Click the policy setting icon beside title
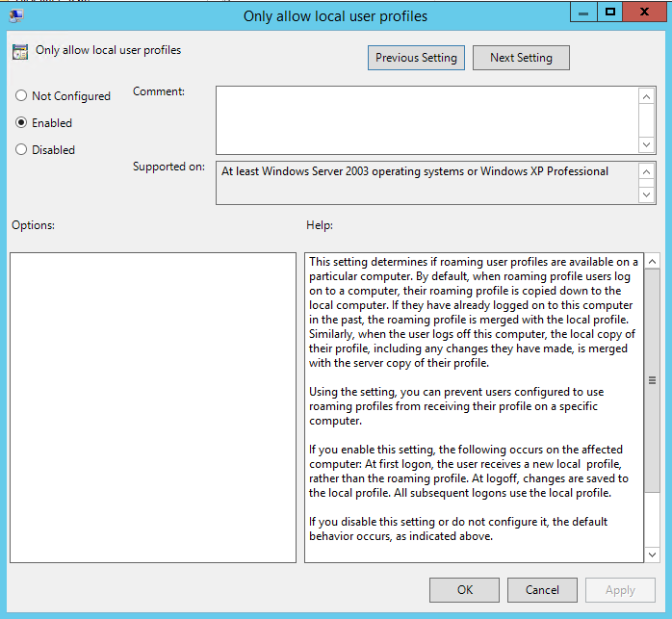 tap(19, 51)
